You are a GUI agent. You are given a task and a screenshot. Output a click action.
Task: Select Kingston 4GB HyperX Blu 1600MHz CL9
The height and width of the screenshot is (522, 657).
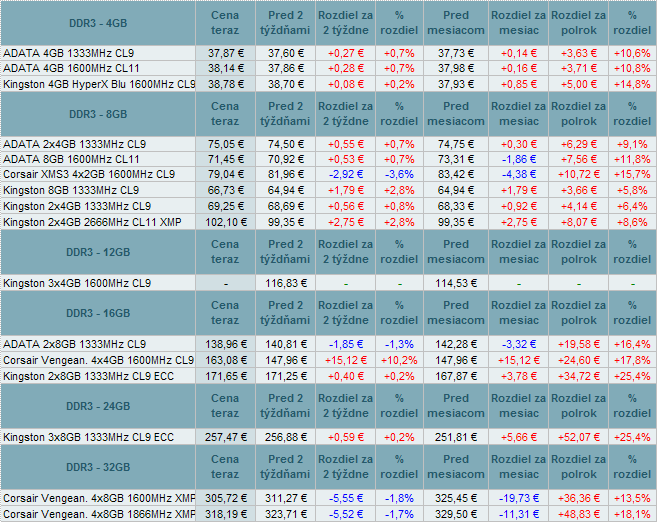pos(99,84)
